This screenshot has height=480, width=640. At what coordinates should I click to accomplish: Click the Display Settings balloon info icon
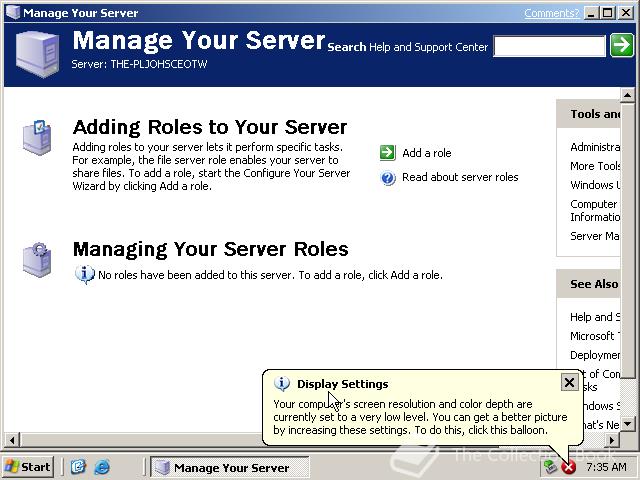(282, 384)
